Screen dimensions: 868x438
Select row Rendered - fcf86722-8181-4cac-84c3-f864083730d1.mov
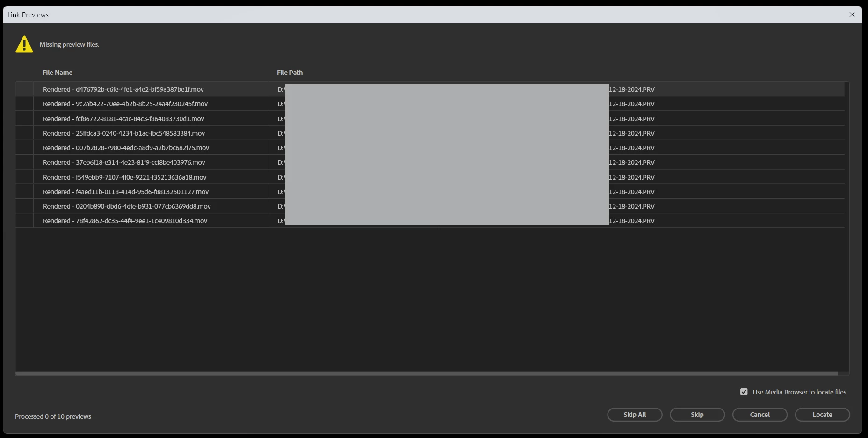(430, 119)
